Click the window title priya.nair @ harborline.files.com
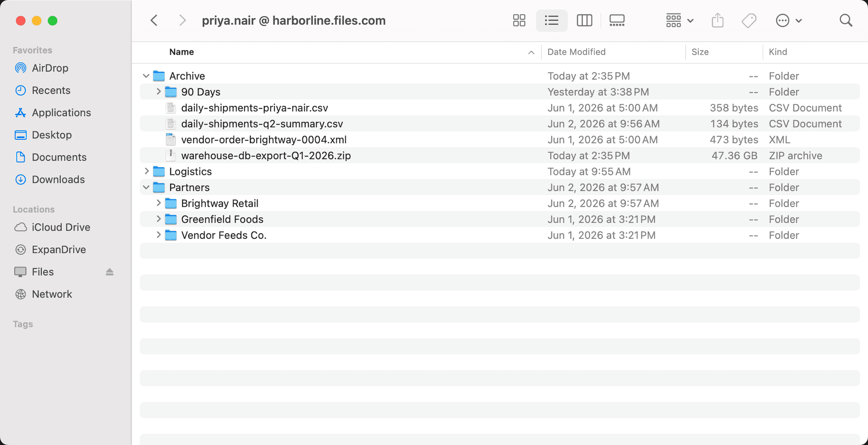Viewport: 868px width, 445px height. tap(294, 20)
